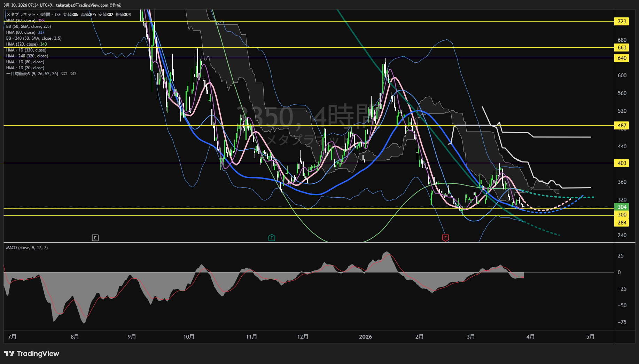Click the 723 yellow price level label
Image resolution: width=639 pixels, height=364 pixels.
point(622,22)
